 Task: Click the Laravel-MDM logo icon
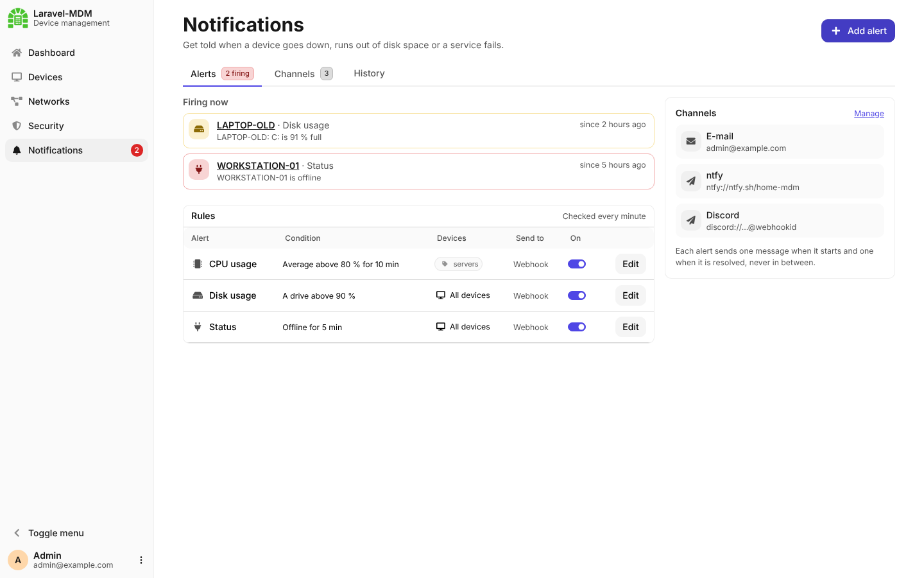tap(18, 18)
